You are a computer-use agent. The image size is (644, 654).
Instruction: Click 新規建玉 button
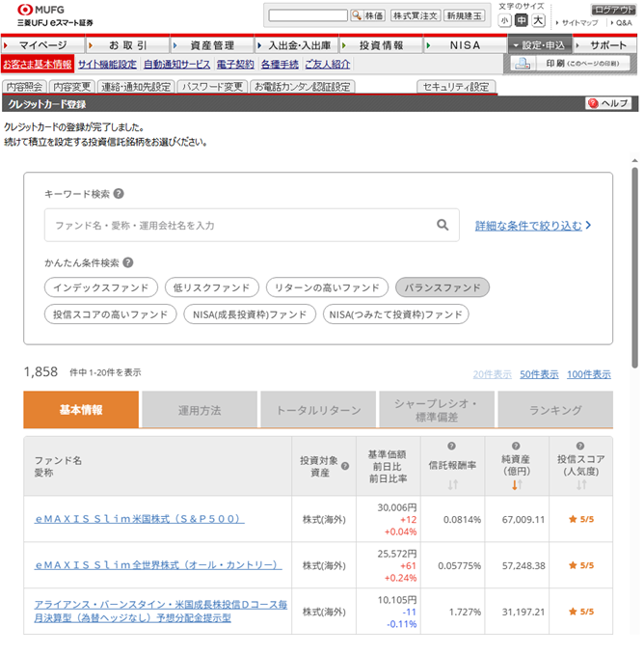[464, 15]
